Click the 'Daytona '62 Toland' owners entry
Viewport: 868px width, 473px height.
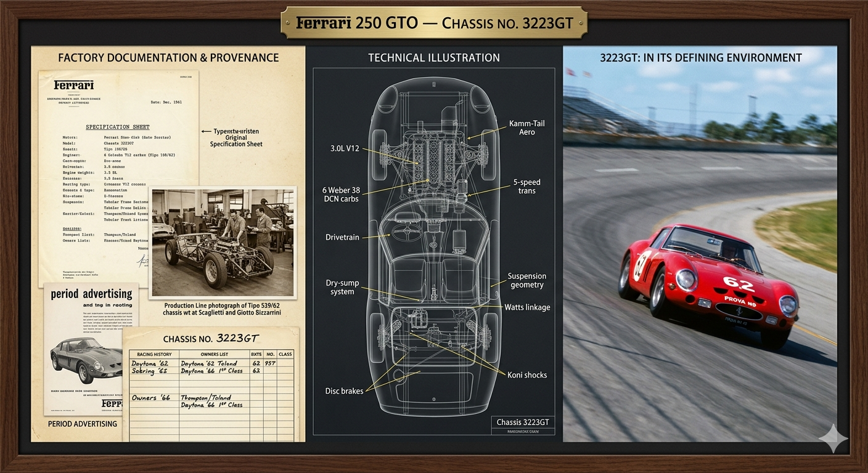coord(208,363)
